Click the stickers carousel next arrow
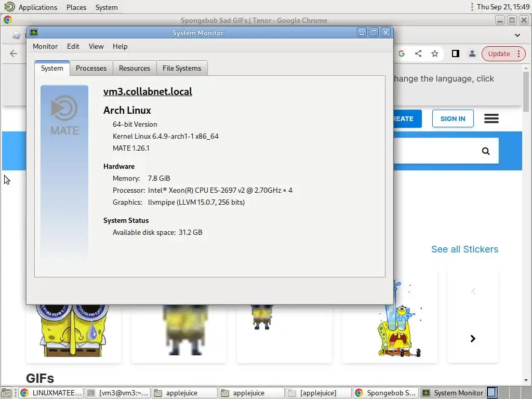 [473, 339]
